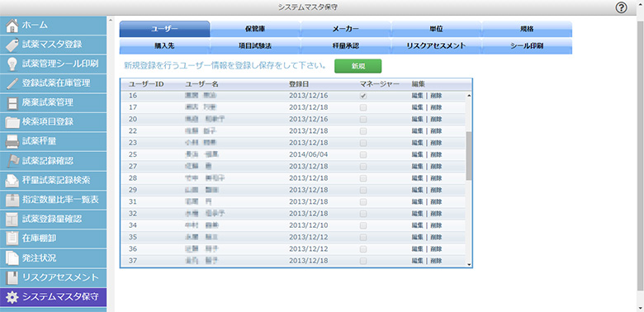Open the help question mark icon
The height and width of the screenshot is (312, 644).
pyautogui.click(x=621, y=7)
